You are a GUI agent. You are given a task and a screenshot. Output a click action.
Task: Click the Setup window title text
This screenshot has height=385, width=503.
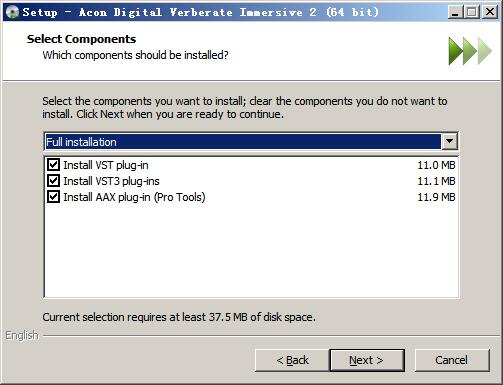(x=201, y=12)
